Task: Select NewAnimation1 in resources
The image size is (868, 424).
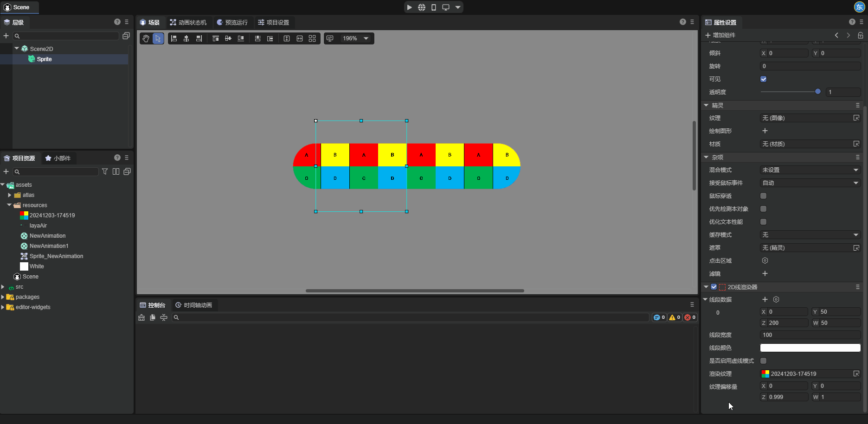Action: coord(49,246)
